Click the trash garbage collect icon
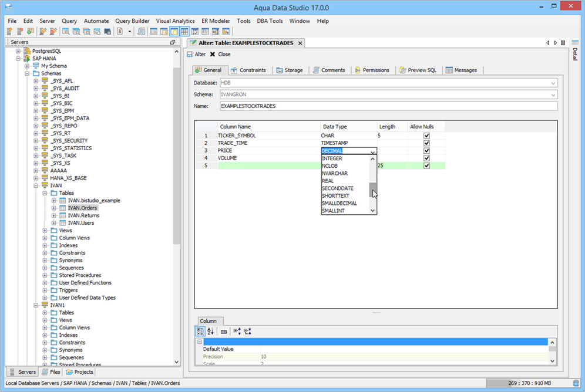This screenshot has height=392, width=585. click(576, 383)
